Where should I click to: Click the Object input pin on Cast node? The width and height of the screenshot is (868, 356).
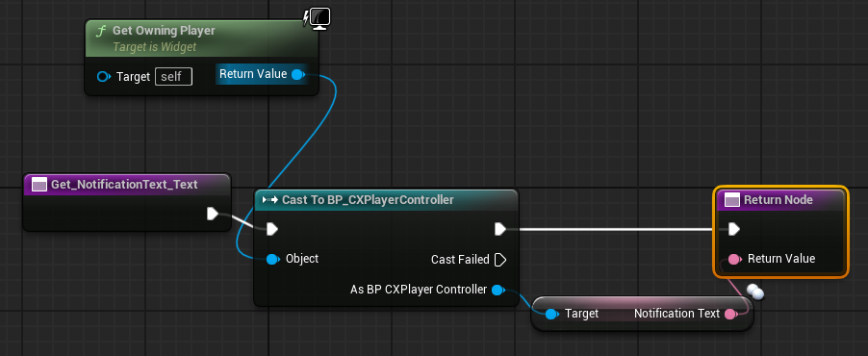[272, 259]
